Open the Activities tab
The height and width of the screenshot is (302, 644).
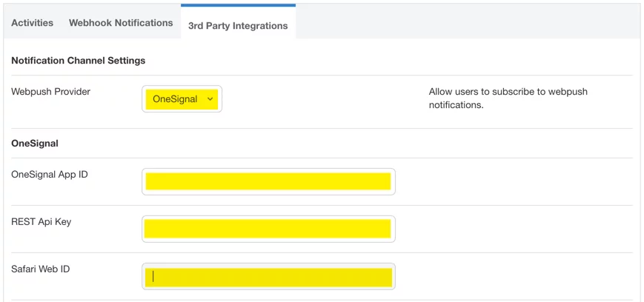point(33,23)
